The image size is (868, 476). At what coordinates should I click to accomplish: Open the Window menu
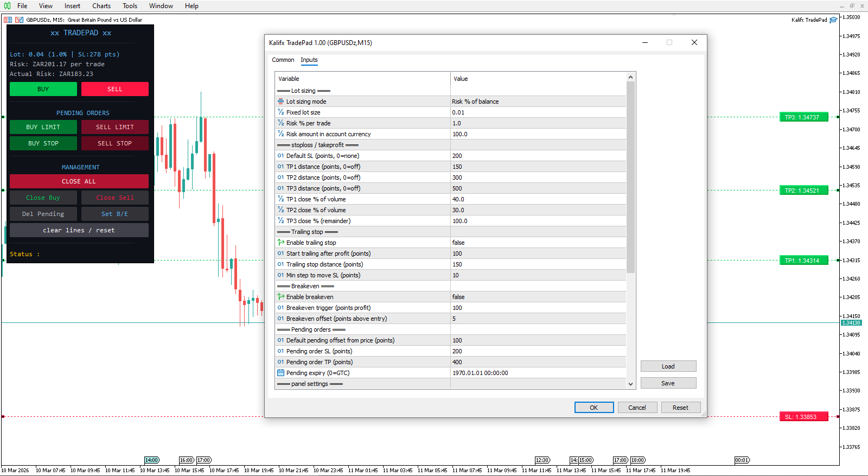click(x=161, y=6)
